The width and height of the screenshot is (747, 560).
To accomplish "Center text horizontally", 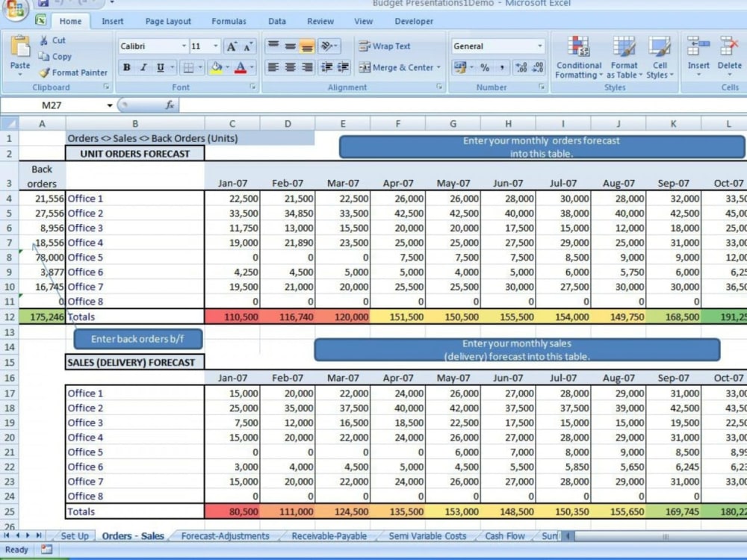I will pos(290,67).
